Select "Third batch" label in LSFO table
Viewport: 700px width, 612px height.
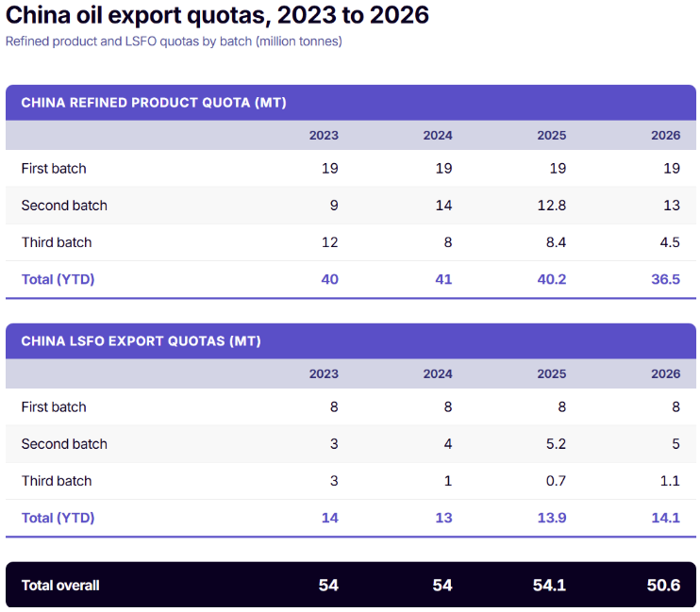(x=57, y=481)
